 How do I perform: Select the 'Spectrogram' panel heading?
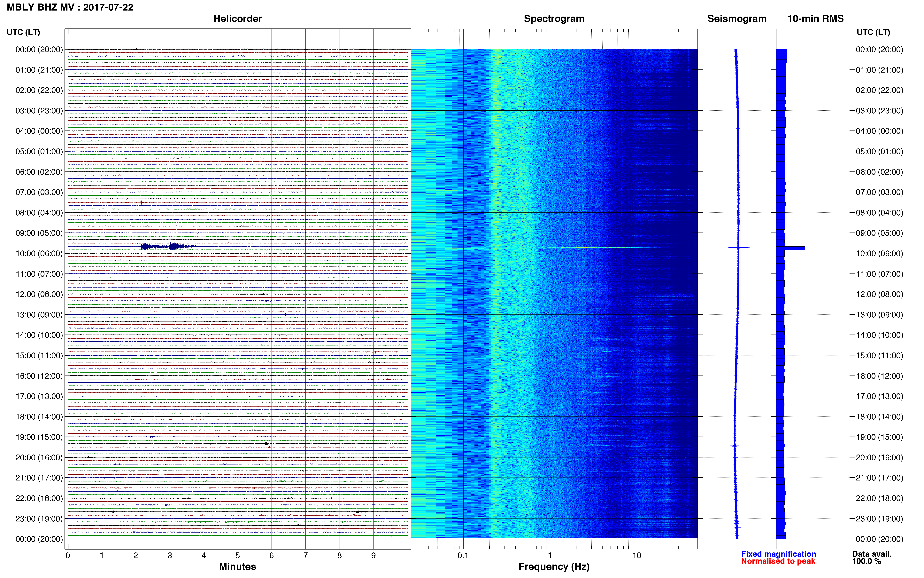554,19
